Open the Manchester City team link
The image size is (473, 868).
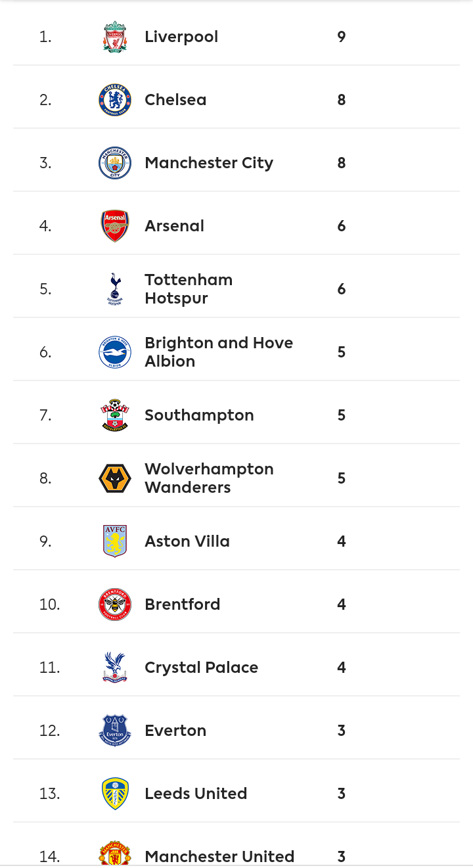(209, 163)
